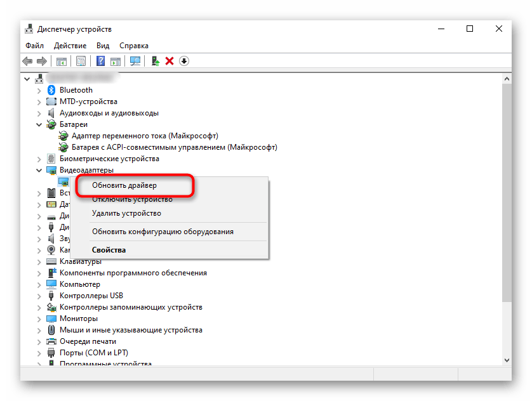Click the vertical scrollbar down arrow
Screen dimensions: 532x401
[x=506, y=361]
